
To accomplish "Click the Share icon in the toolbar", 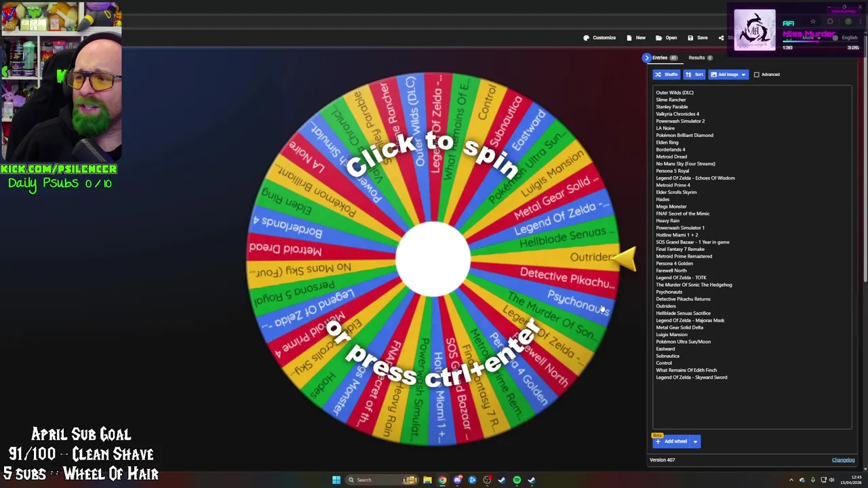I will [721, 38].
